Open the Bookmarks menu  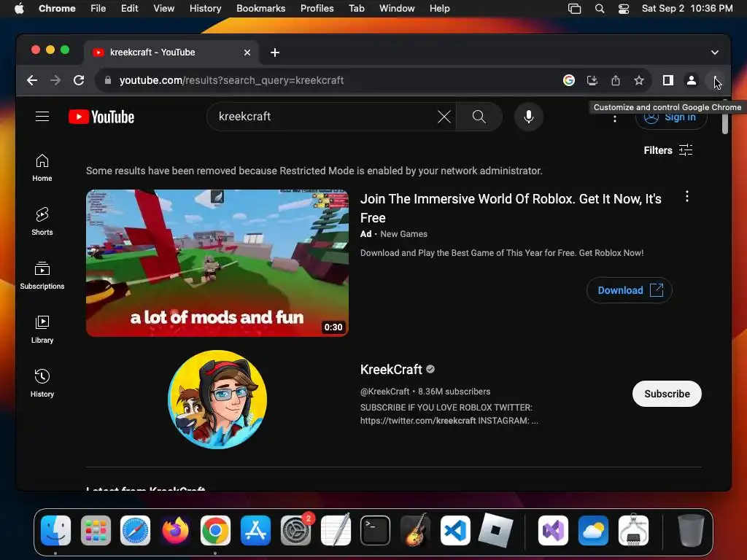pos(260,9)
